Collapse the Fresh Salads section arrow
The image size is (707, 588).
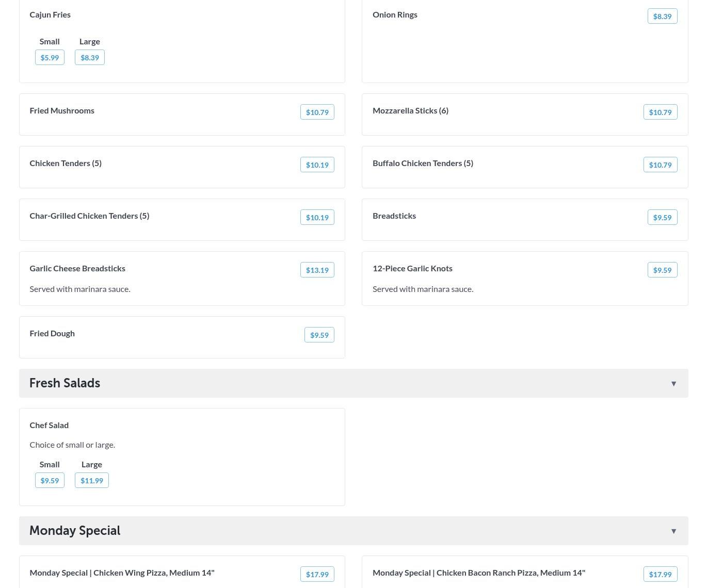(673, 384)
